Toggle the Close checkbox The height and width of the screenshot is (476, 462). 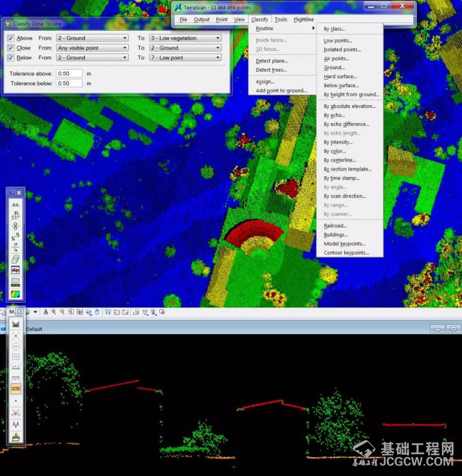tap(11, 48)
